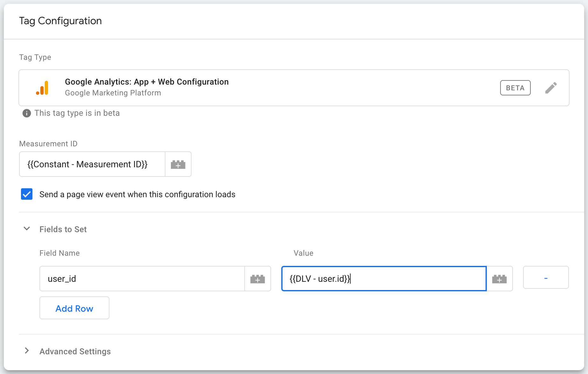Open variable picker next to user_id field
The height and width of the screenshot is (374, 588).
click(x=257, y=279)
